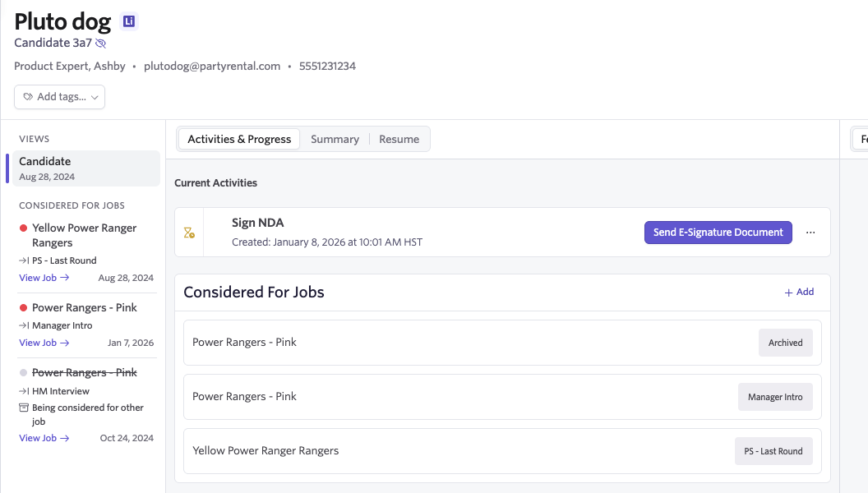Screen dimensions: 868x493
Task: Open the PS - Last Round stage badge
Action: [x=773, y=451]
